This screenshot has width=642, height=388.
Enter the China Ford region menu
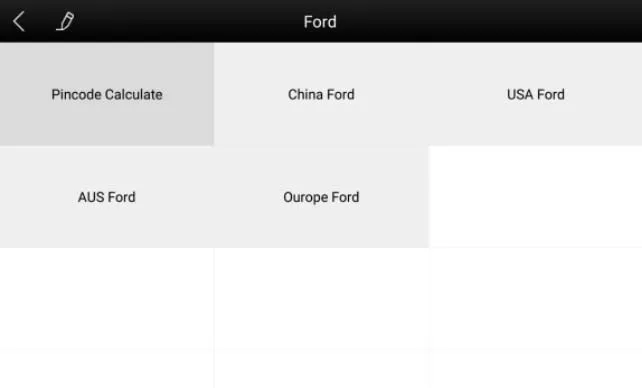point(321,94)
